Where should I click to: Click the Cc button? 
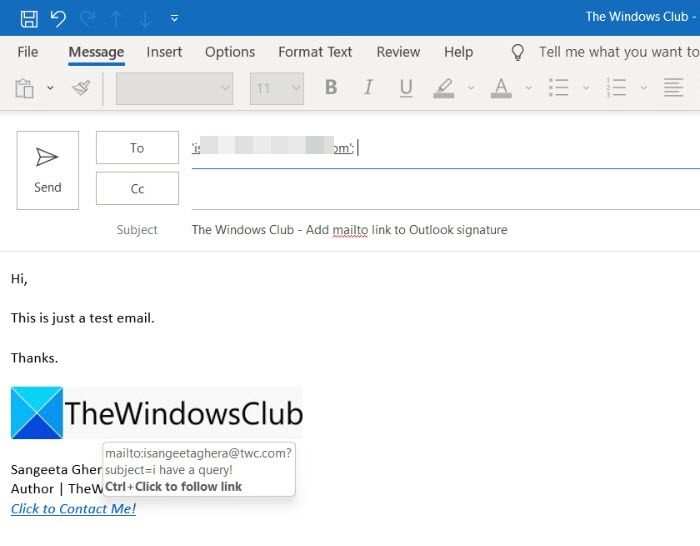pos(137,188)
